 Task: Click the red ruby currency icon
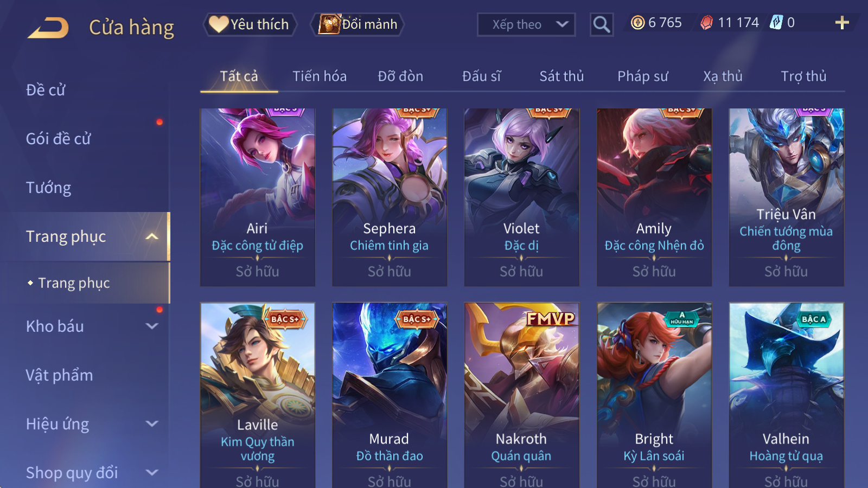(x=706, y=22)
